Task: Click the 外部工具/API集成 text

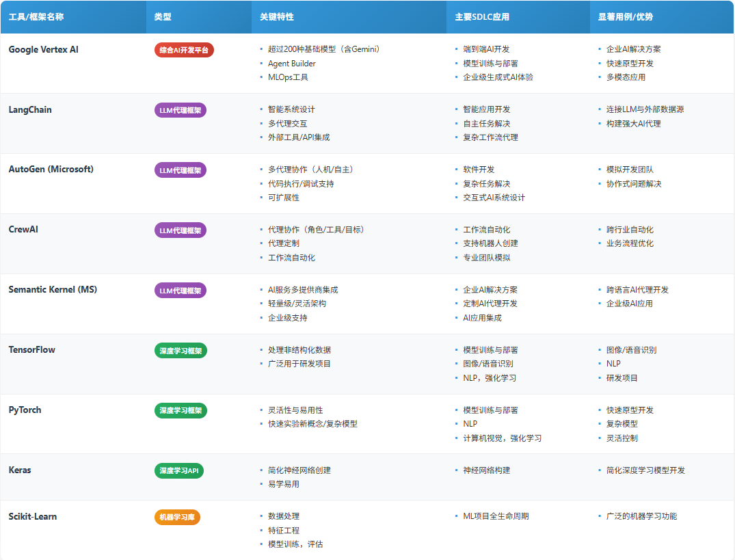Action: (x=299, y=137)
